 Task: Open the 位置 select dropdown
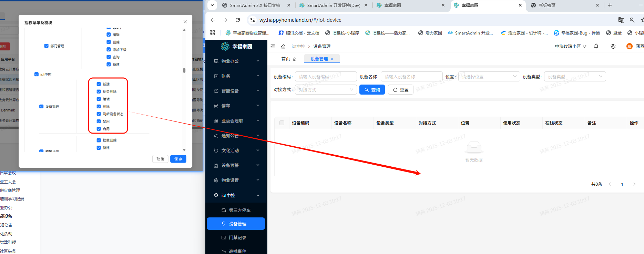click(489, 77)
